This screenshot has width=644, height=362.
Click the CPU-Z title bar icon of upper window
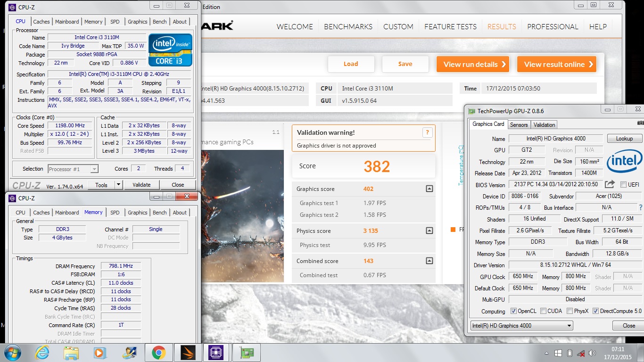12,7
